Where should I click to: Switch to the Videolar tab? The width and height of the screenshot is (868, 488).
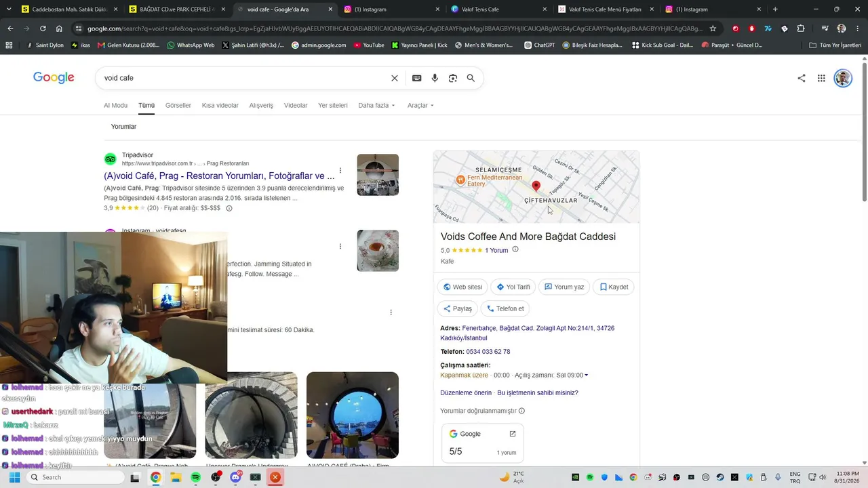point(296,106)
